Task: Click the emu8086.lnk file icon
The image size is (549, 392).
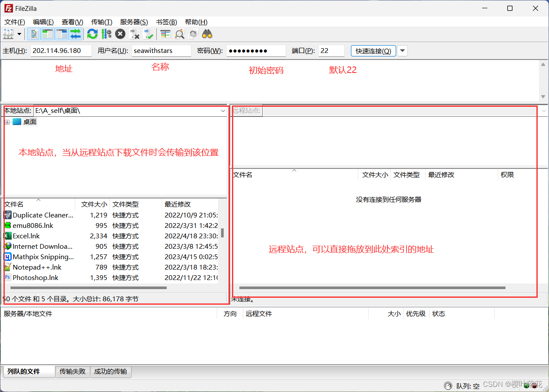Action: (x=8, y=225)
